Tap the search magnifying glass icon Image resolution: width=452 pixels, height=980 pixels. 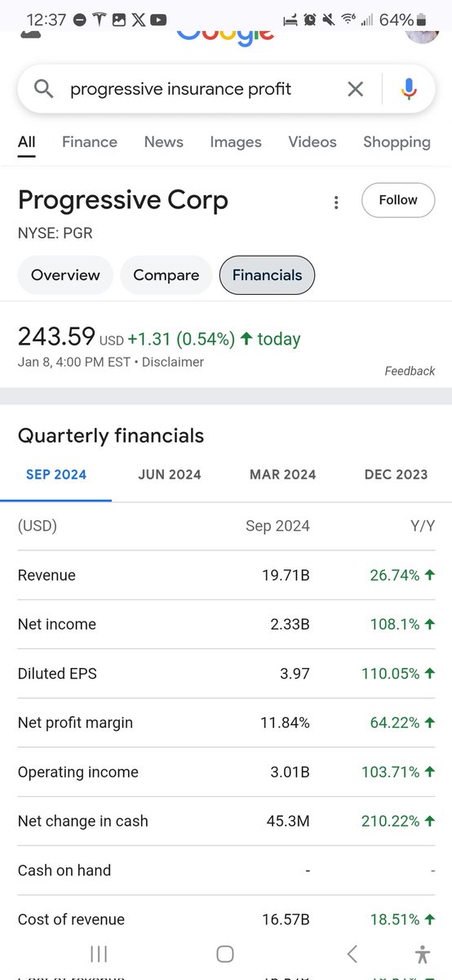pos(43,88)
